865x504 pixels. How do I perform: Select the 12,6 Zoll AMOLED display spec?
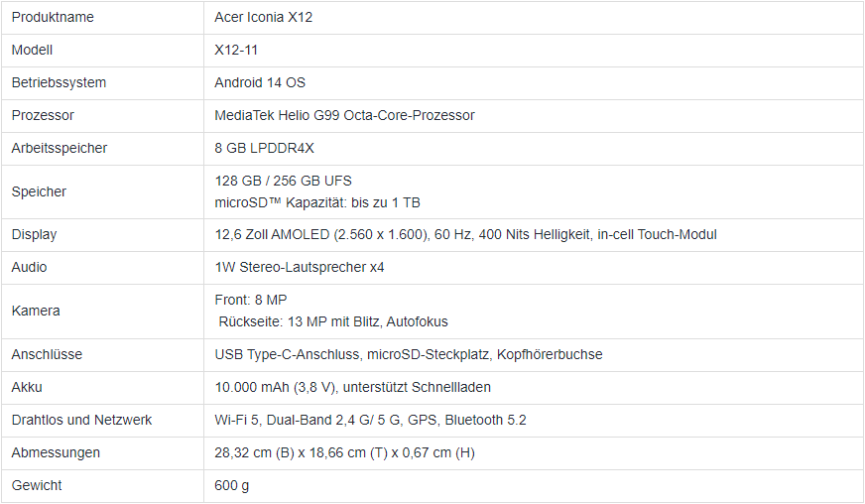click(465, 234)
